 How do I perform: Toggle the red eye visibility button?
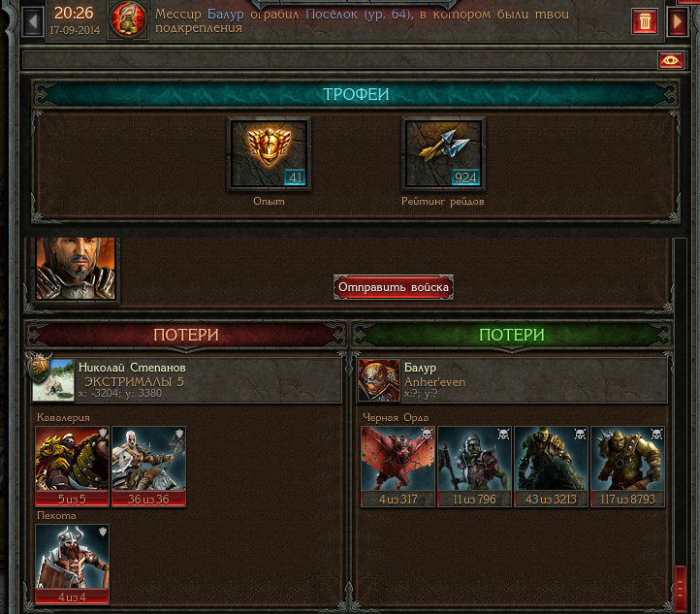coord(670,60)
